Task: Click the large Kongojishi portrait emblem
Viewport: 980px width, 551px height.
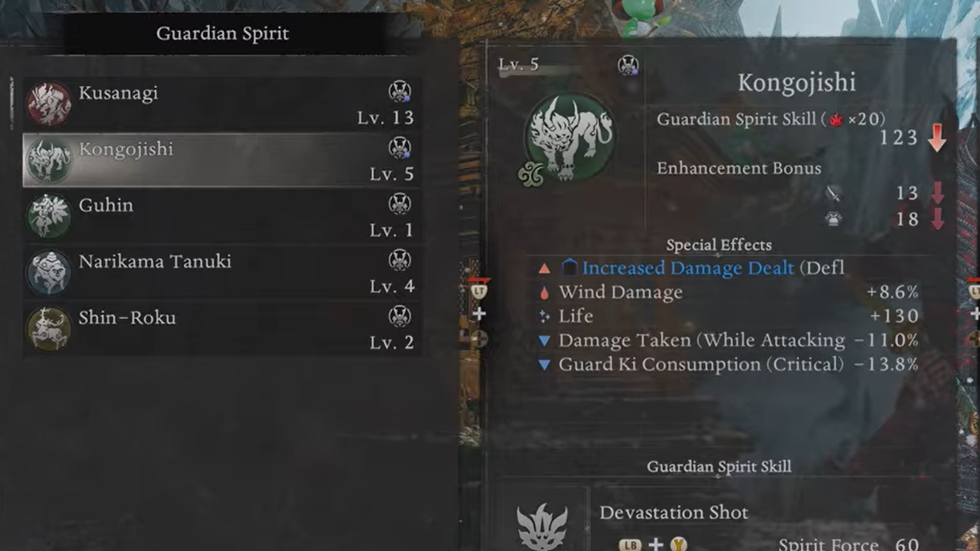Action: pos(570,137)
